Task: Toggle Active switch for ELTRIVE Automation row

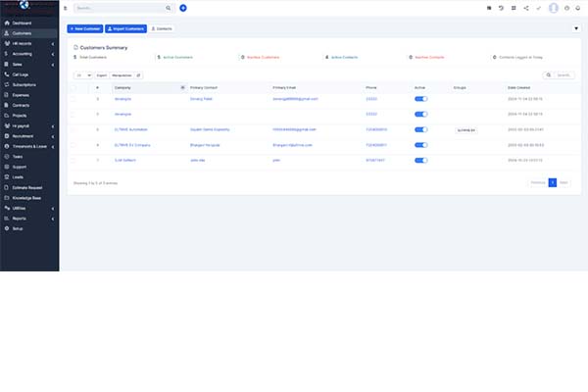Action: pos(420,129)
